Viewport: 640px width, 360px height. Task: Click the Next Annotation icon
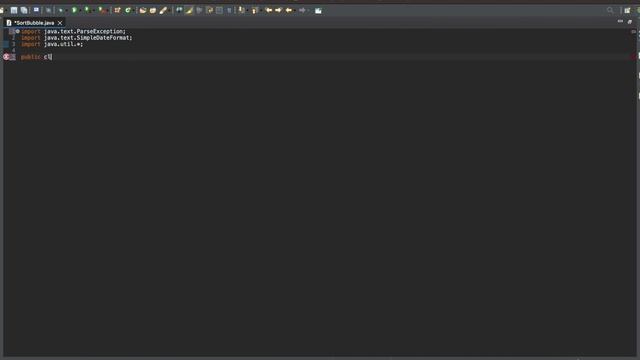(241, 10)
